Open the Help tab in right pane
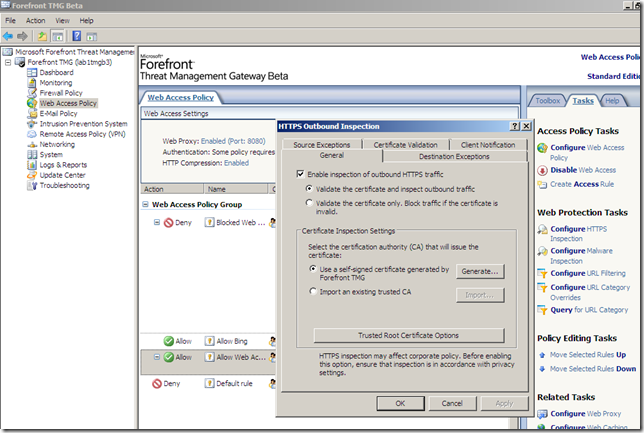Viewport: 644px width, 433px height. 612,101
